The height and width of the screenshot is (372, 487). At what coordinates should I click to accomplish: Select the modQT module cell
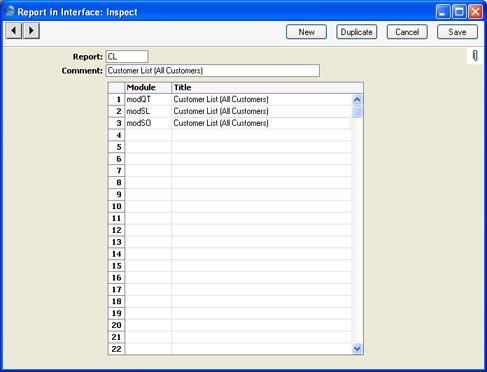tap(148, 99)
